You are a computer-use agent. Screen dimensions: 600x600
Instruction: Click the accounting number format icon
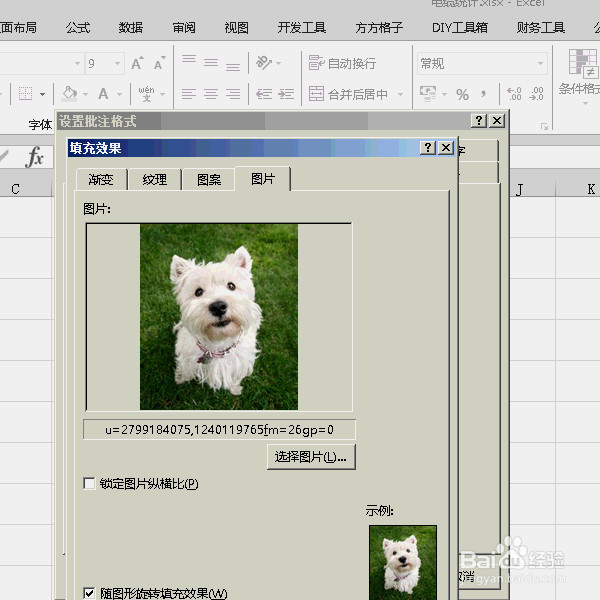[428, 93]
